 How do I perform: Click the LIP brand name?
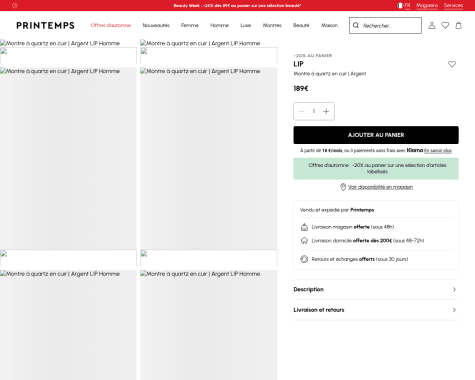[x=298, y=64]
